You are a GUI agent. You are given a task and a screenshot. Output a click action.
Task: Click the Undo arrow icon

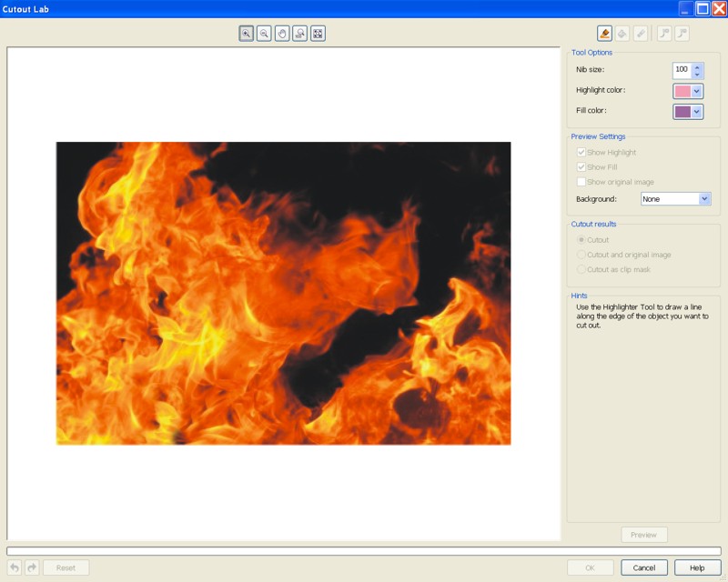point(15,567)
